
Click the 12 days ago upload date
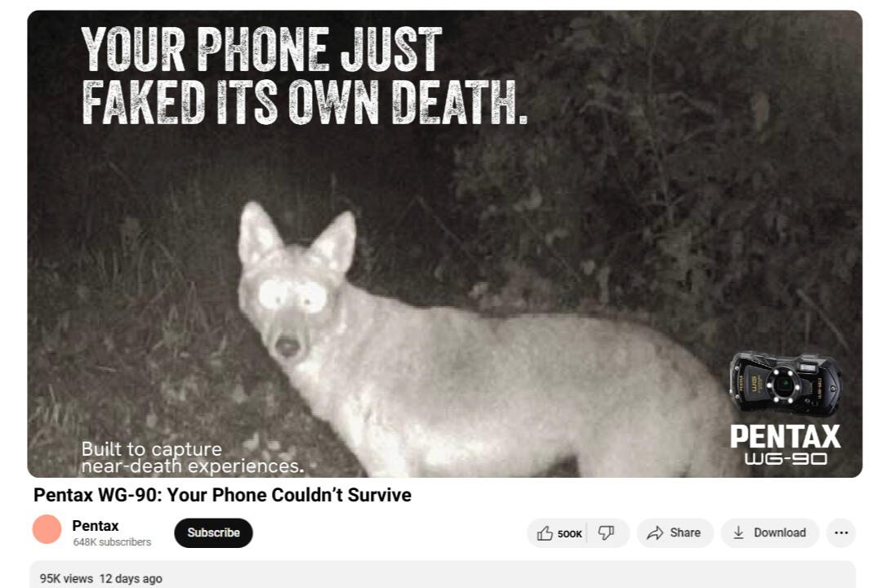(131, 578)
